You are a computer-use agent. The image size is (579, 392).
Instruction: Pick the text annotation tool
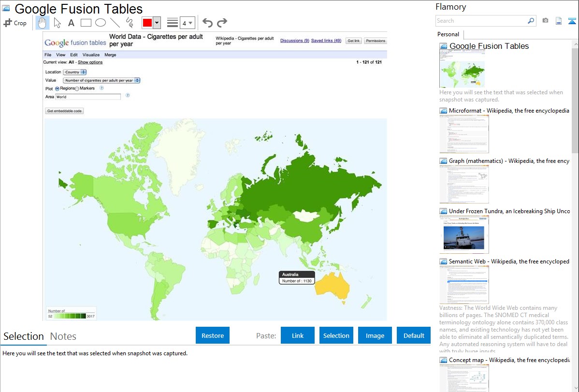tap(71, 23)
